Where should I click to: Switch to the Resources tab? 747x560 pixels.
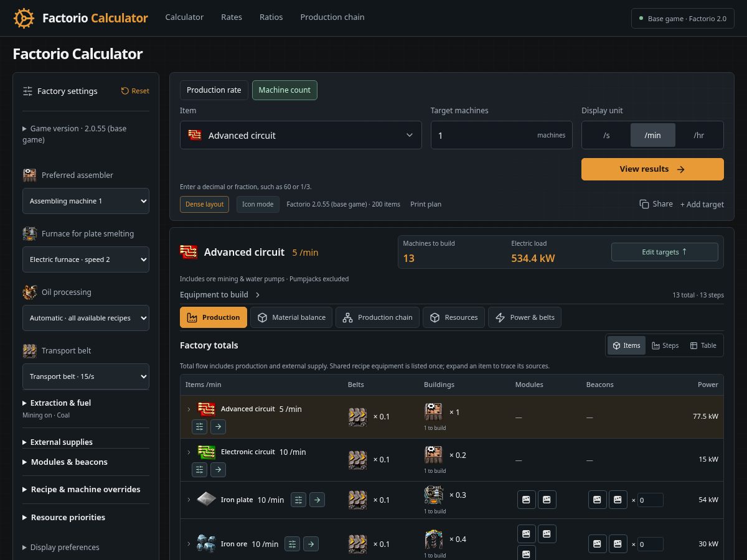pyautogui.click(x=454, y=317)
